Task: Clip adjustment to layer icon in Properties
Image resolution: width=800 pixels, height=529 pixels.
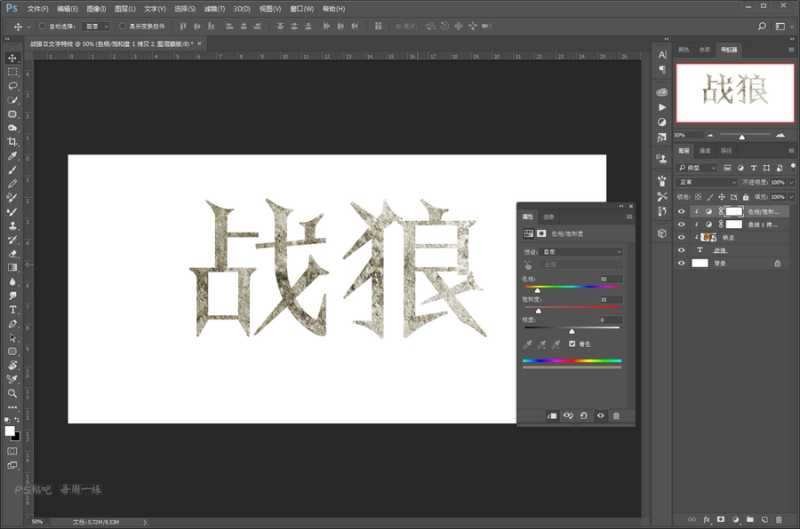Action: (x=552, y=415)
